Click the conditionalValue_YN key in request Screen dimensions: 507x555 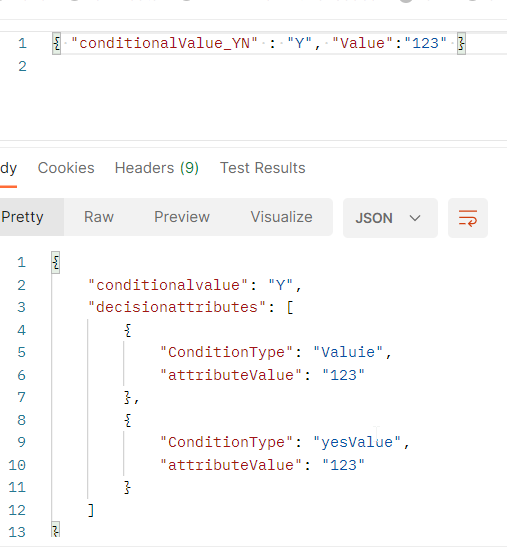(x=164, y=44)
